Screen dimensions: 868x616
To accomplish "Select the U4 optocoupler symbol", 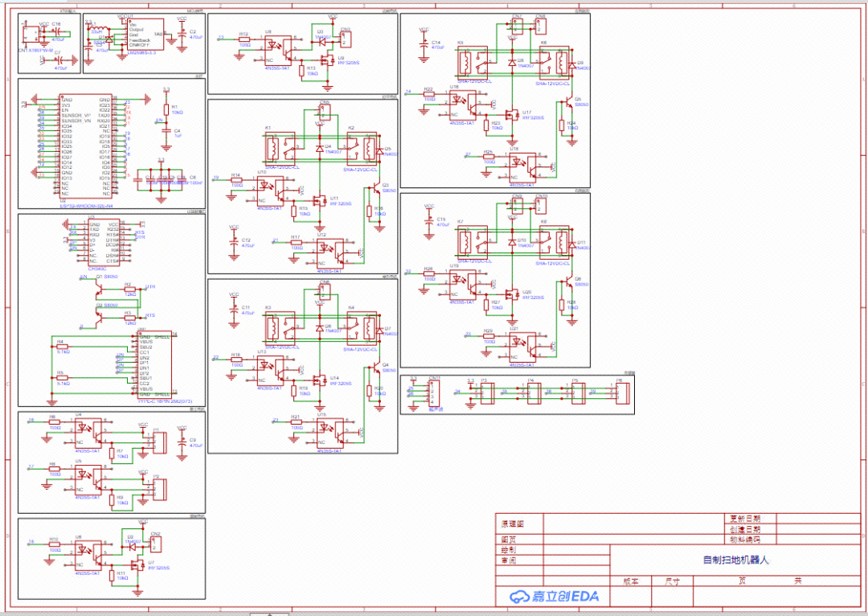I will tap(87, 432).
